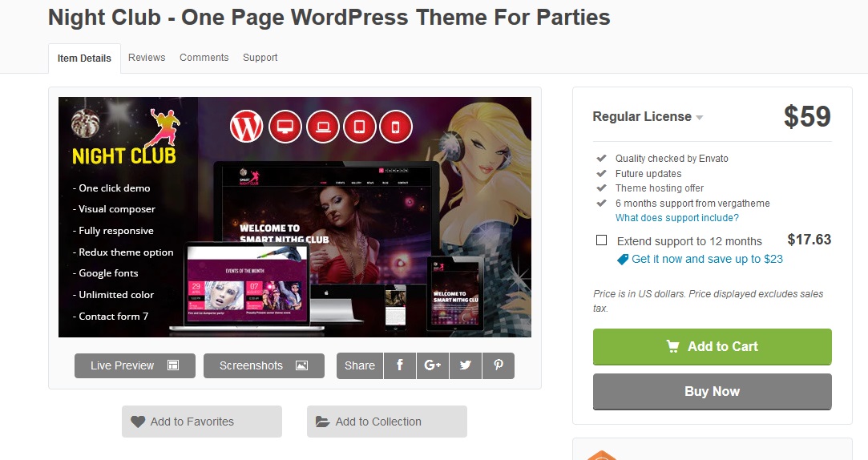Click the smartphone icon in preview banner
The height and width of the screenshot is (460, 868).
(x=396, y=126)
